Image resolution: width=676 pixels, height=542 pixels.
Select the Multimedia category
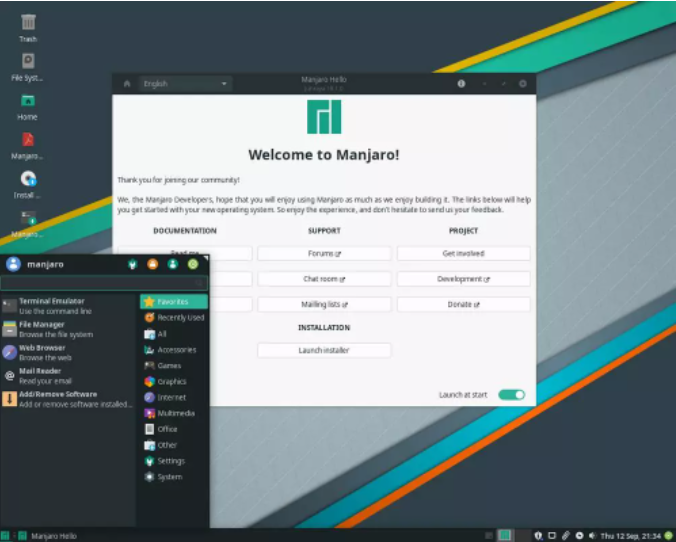174,413
